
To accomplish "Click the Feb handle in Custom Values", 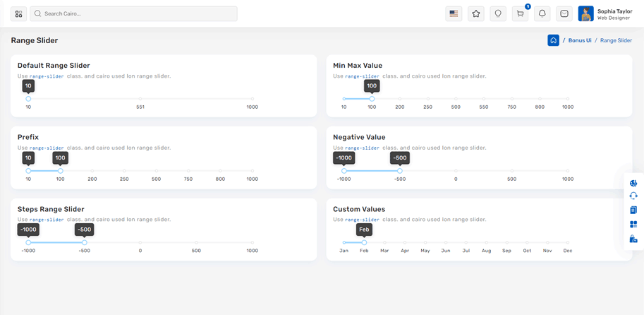I will pyautogui.click(x=364, y=242).
